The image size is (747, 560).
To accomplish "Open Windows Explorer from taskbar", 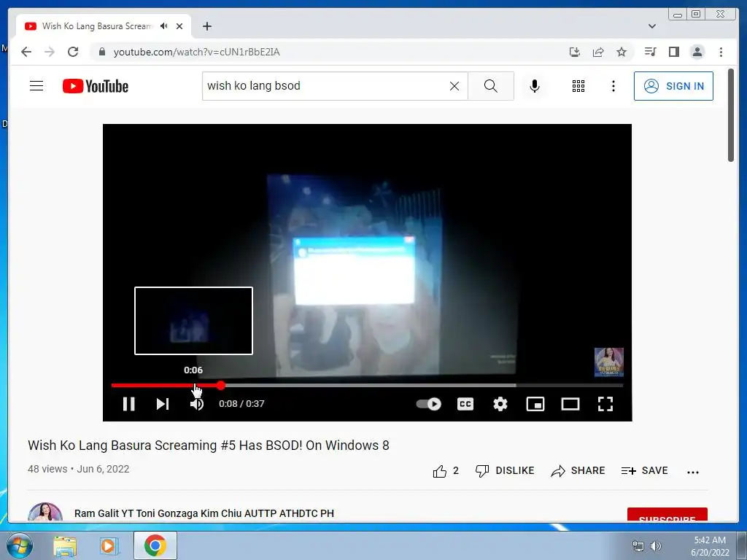I will [x=65, y=545].
